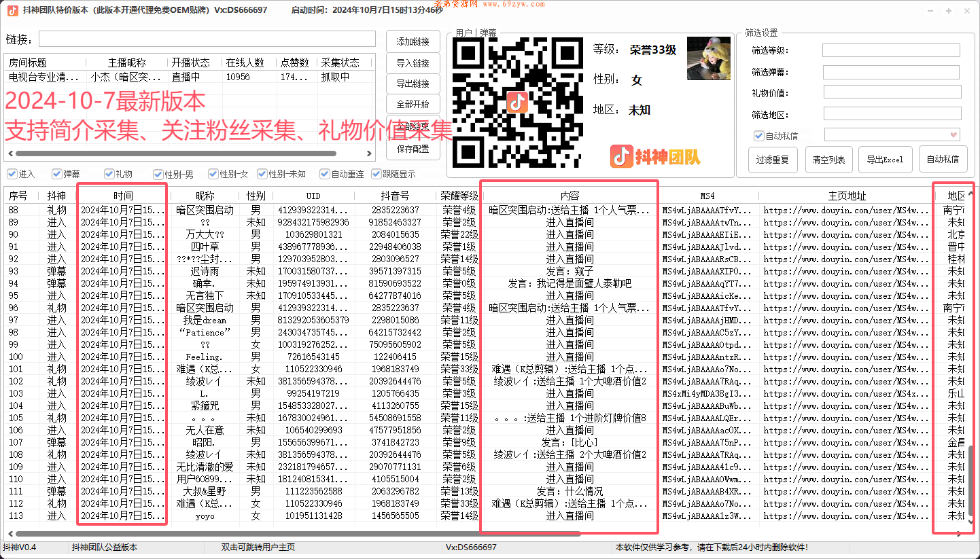This screenshot has height=559, width=980.
Task: Click the 添加链接 button
Action: point(413,41)
